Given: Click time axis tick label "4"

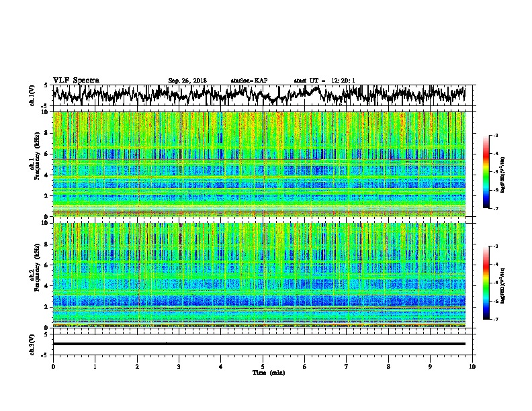Looking at the screenshot, I should (221, 367).
